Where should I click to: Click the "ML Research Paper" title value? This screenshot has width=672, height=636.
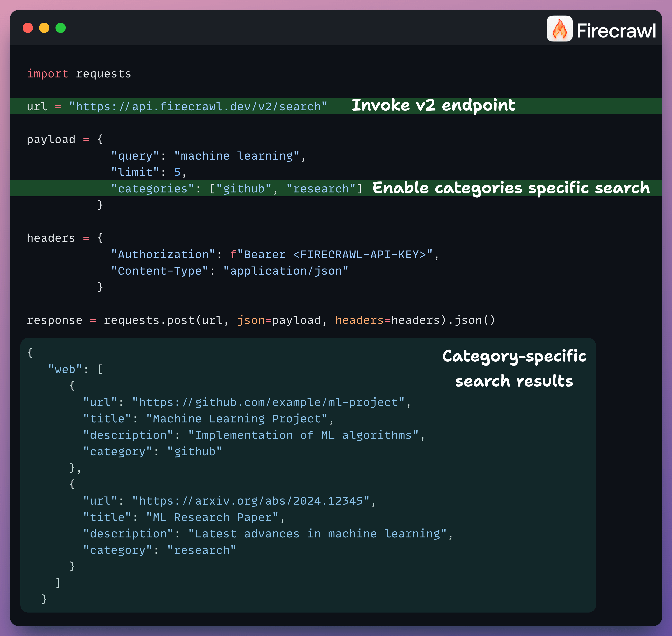coord(212,517)
